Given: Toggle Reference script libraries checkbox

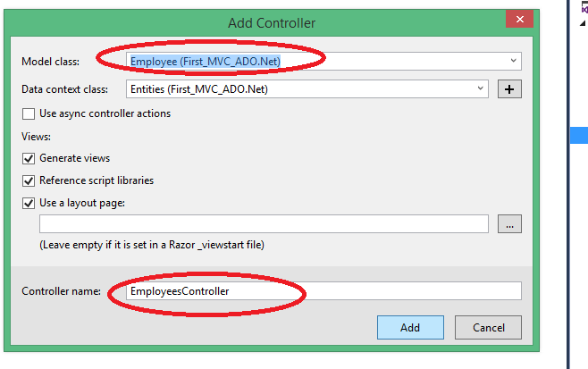Looking at the screenshot, I should pyautogui.click(x=29, y=180).
